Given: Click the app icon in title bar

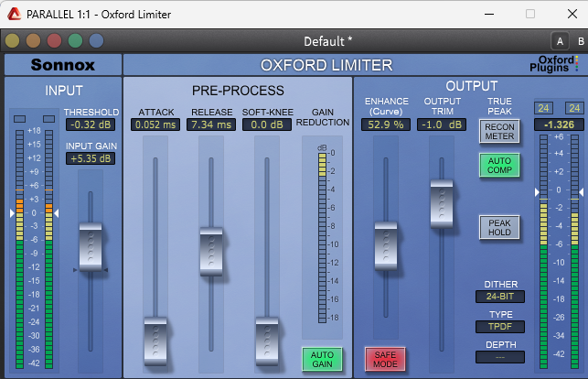Looking at the screenshot, I should pos(15,15).
